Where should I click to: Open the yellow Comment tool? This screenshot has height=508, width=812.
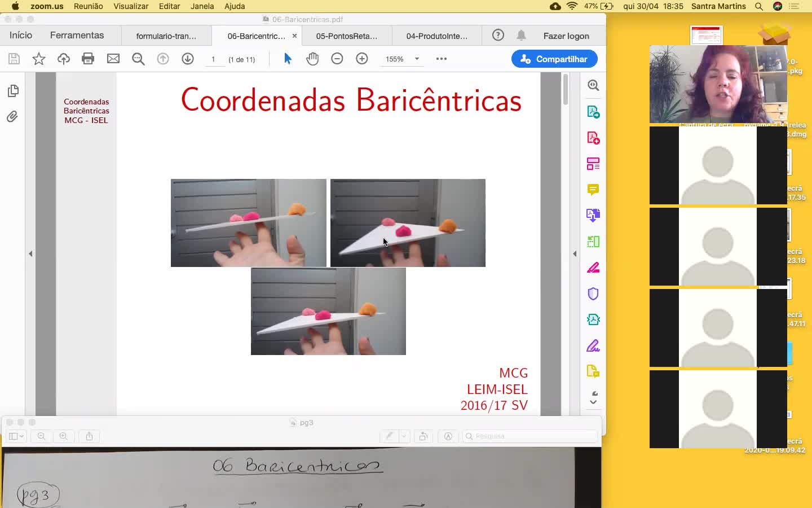point(593,190)
